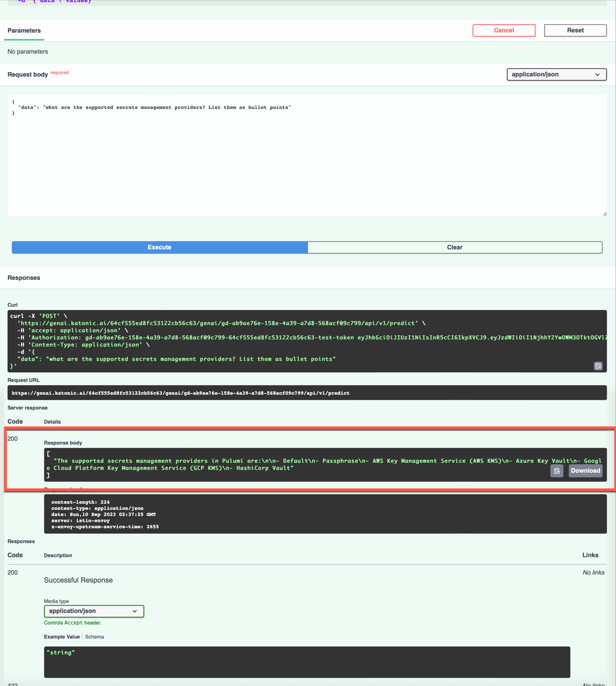The height and width of the screenshot is (686, 616).
Task: Click the server response code 200
Action: (13, 439)
